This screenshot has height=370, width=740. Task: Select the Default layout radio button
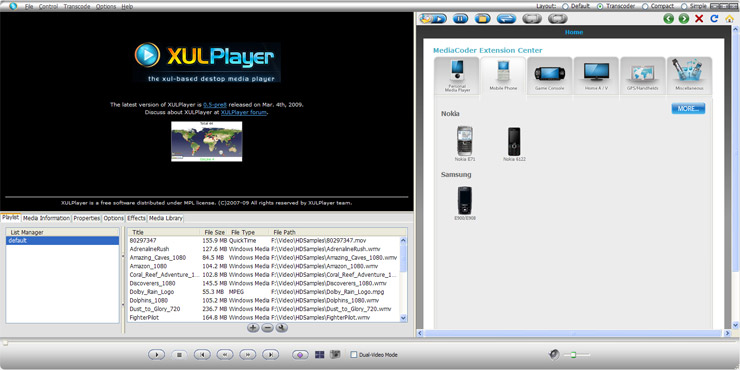tap(565, 7)
